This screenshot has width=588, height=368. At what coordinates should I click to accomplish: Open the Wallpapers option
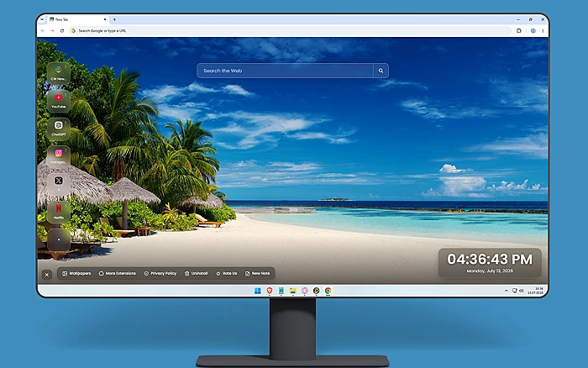pyautogui.click(x=76, y=273)
